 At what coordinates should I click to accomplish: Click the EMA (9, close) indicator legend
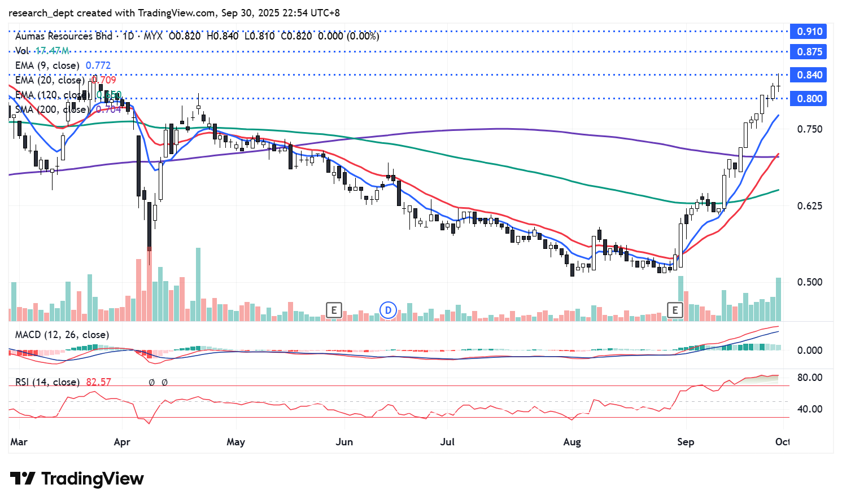pyautogui.click(x=47, y=65)
